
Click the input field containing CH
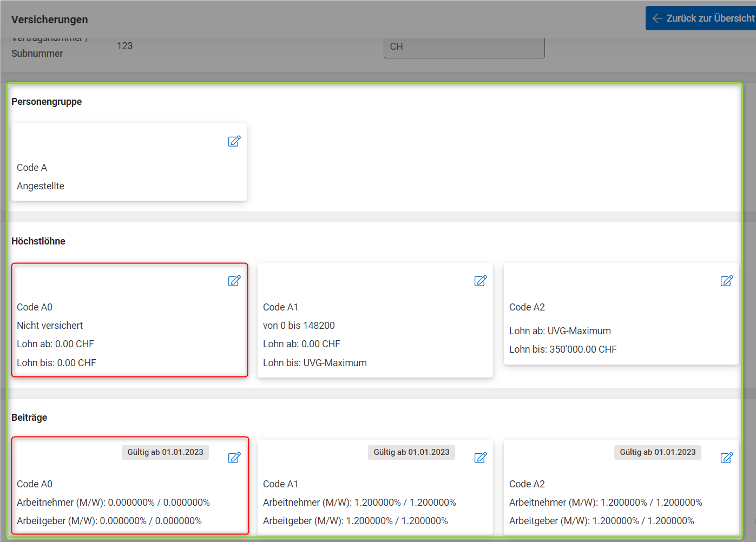[x=464, y=47]
